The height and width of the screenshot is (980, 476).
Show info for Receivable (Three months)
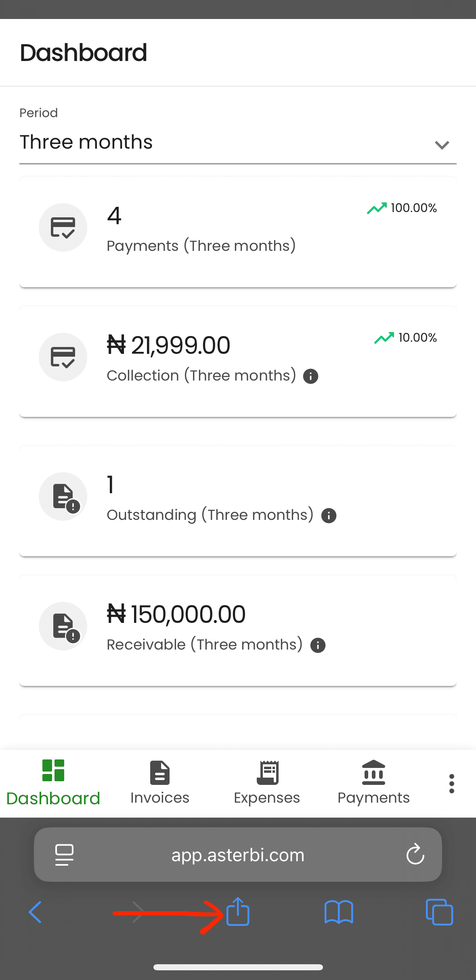(x=318, y=645)
